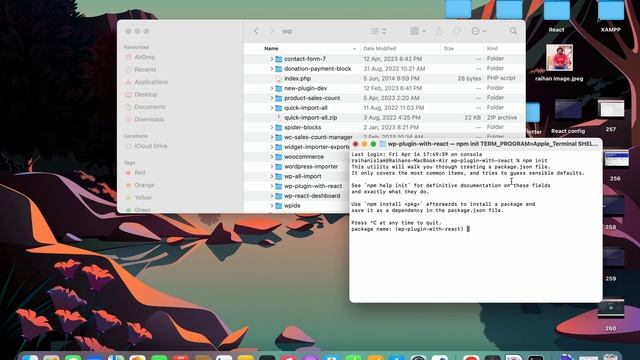The image size is (640, 360).
Task: Sort files by Size column
Action: tap(449, 49)
